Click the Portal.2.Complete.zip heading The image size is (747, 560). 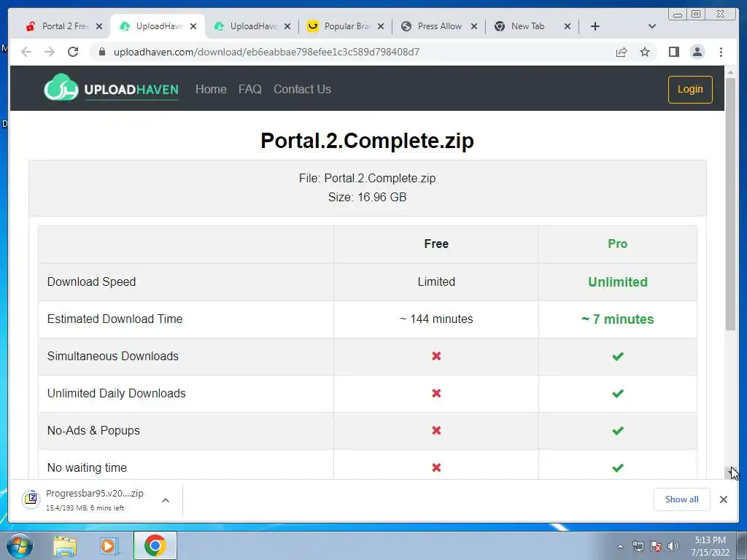tap(368, 141)
